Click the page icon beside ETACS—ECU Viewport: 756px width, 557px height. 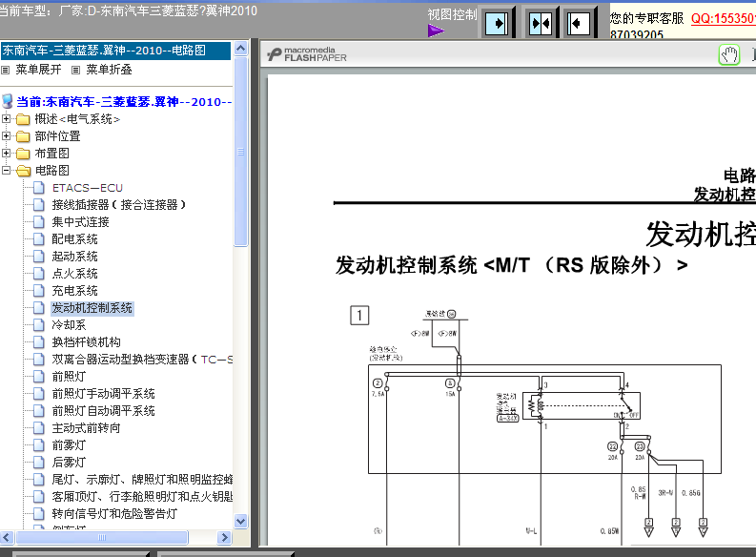(x=39, y=188)
